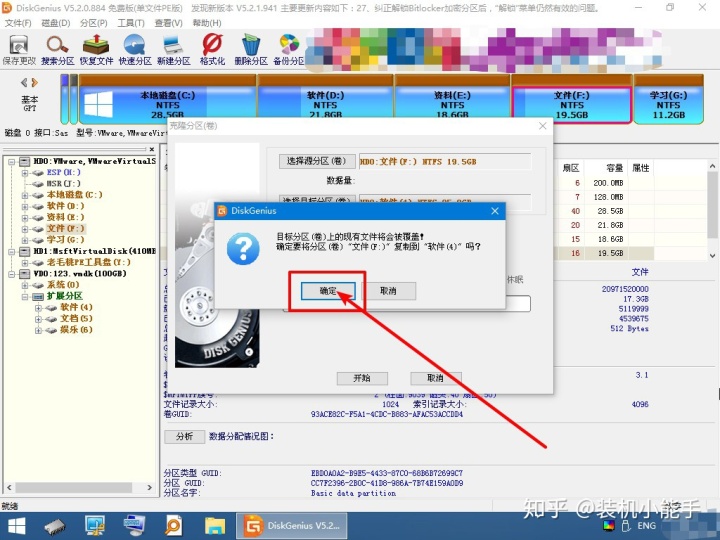This screenshot has width=720, height=540.
Task: Expand the 娱乐(6) tree node
Action: coord(38,330)
